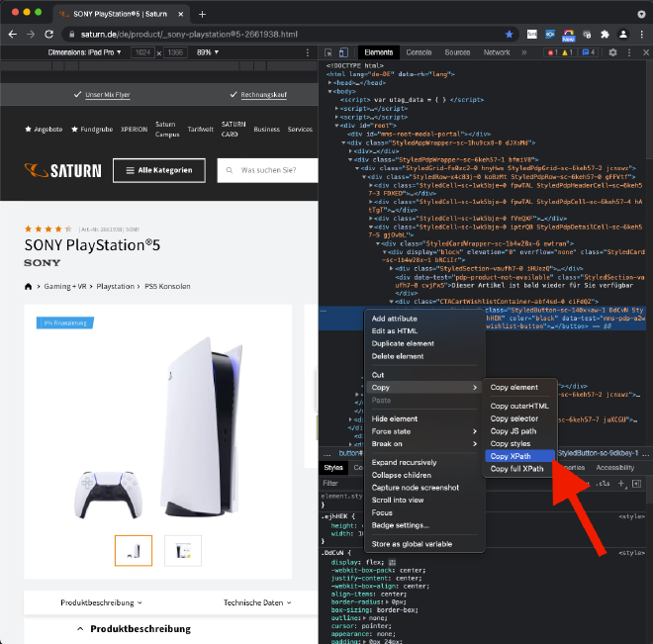Open DevTools settings gear
Screen dimensions: 653x644
612,52
